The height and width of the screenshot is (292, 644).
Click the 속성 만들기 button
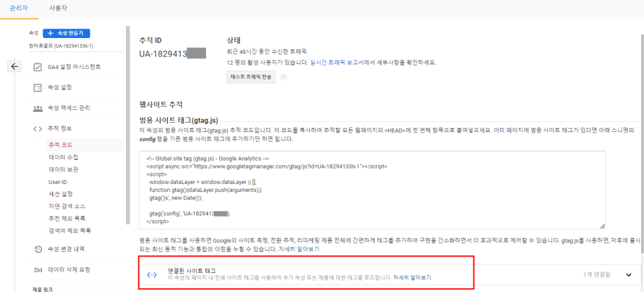pos(66,33)
